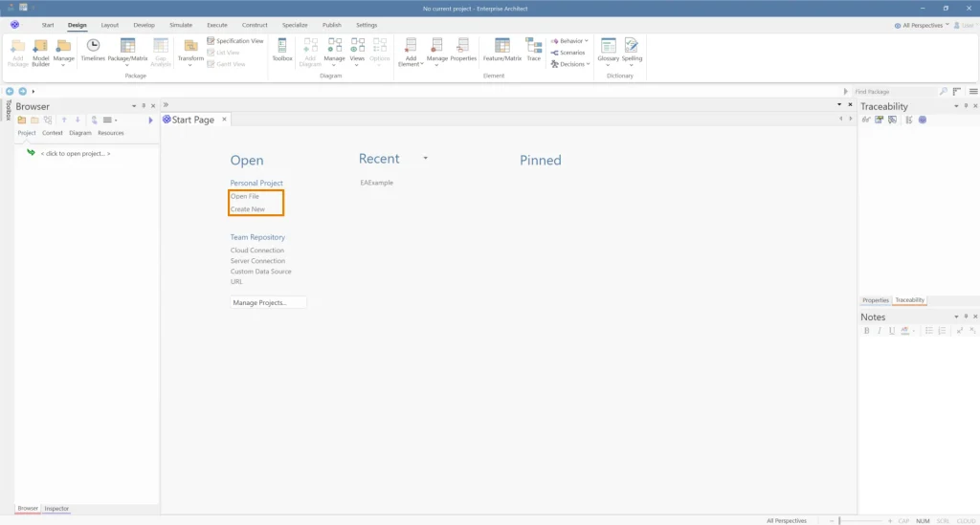Toggle the Specification View option
980x525 pixels.
[235, 40]
